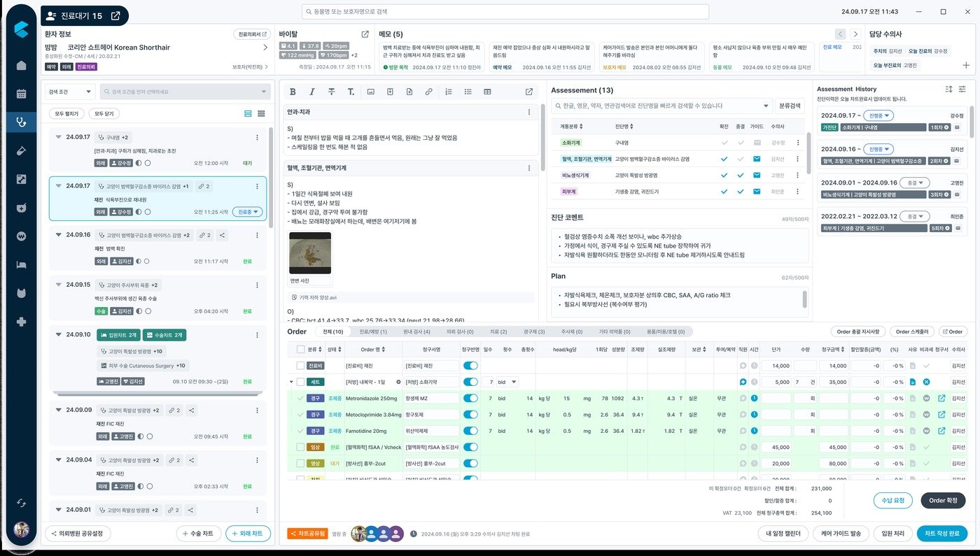The width and height of the screenshot is (980, 556).
Task: Click the numbered list icon in the editor toolbar
Action: pos(449,92)
